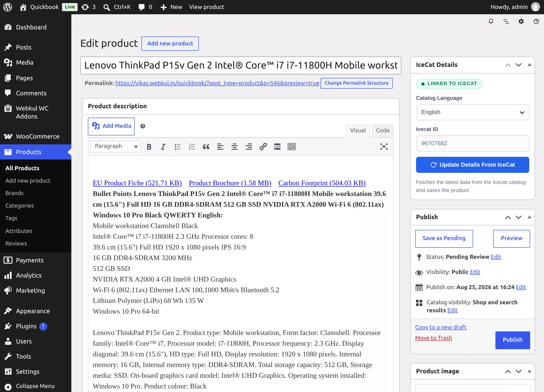This screenshot has height=392, width=544.
Task: Click Change Permalink Structure button
Action: pyautogui.click(x=356, y=83)
